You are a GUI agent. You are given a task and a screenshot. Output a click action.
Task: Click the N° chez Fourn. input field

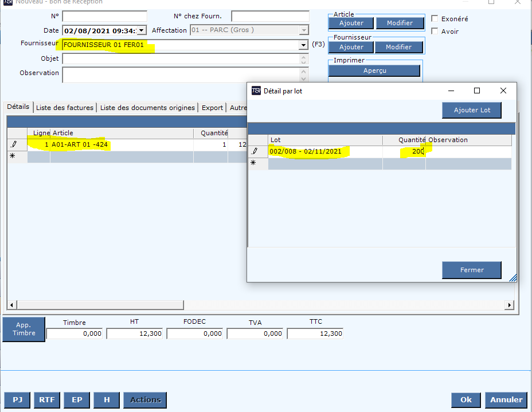(271, 16)
